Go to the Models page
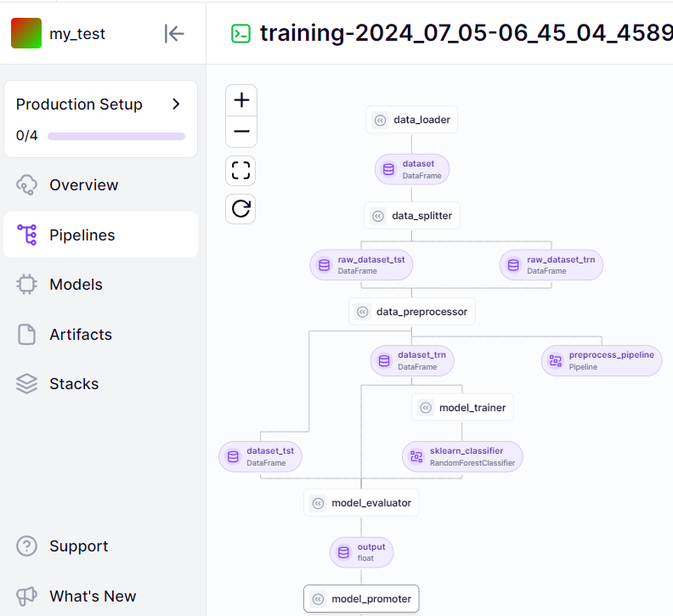Viewport: 673px width, 616px height. coord(76,285)
